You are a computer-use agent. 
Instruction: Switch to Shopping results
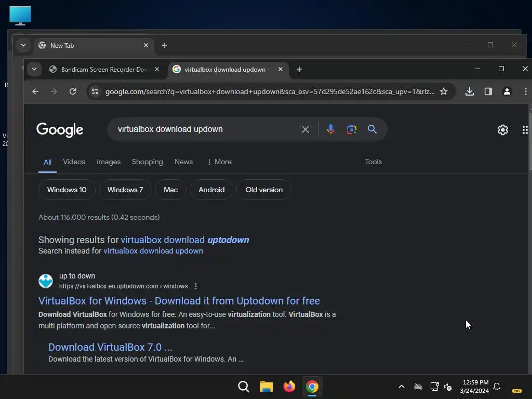(147, 162)
